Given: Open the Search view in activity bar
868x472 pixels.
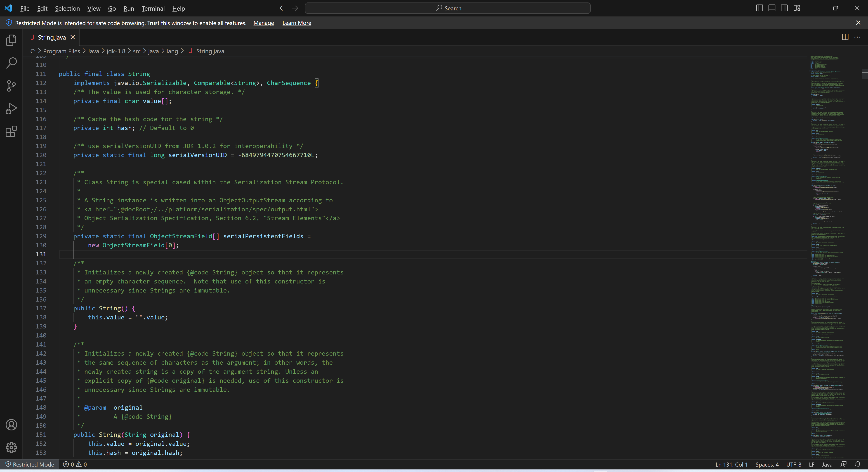Looking at the screenshot, I should [11, 63].
